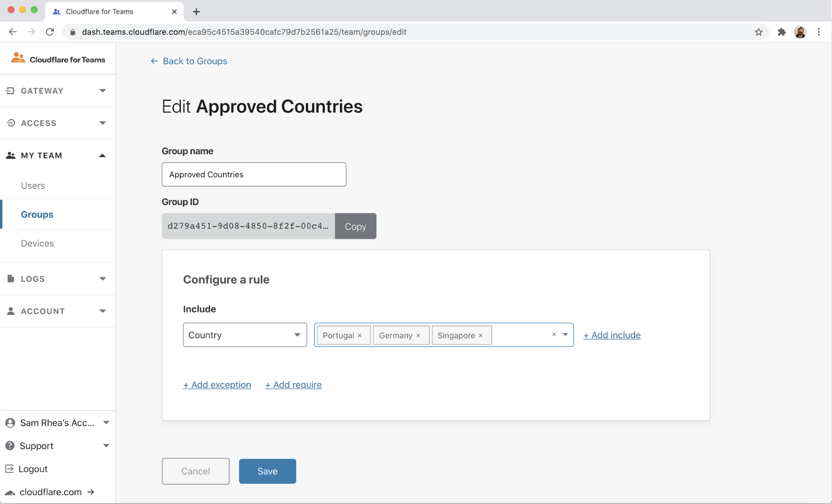This screenshot has height=504, width=832.
Task: Click the Support question mark icon
Action: coord(10,446)
